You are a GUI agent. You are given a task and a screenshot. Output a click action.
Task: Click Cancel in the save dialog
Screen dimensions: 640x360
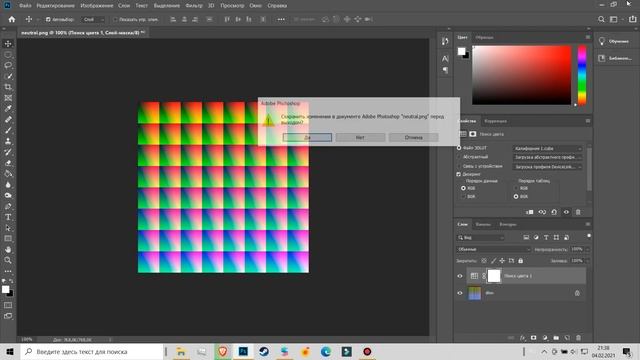click(413, 138)
